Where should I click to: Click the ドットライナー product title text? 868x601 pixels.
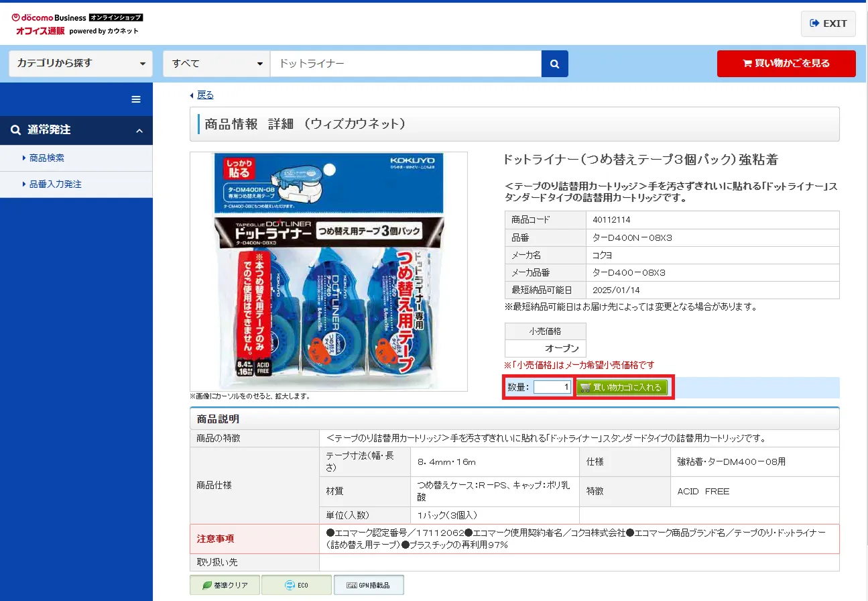[639, 160]
